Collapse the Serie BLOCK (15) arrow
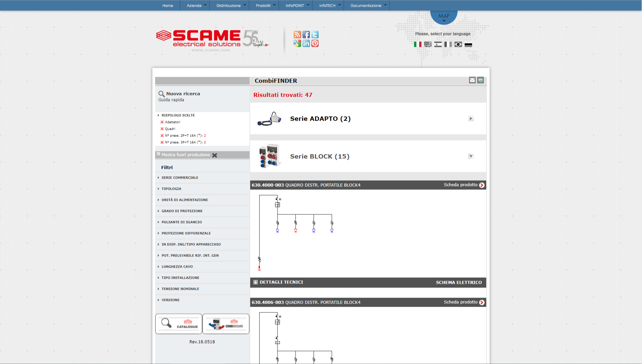This screenshot has width=642, height=364. tap(471, 156)
